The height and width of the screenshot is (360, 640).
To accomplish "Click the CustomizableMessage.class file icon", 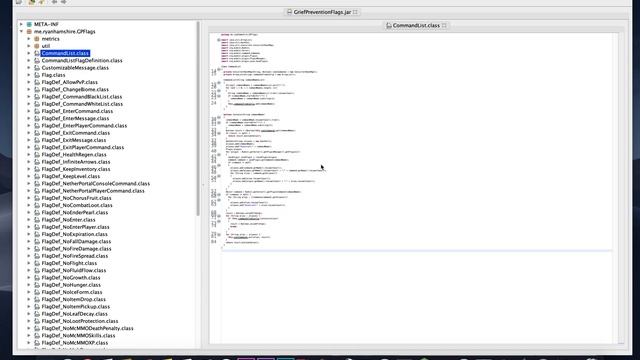I will (x=37, y=68).
